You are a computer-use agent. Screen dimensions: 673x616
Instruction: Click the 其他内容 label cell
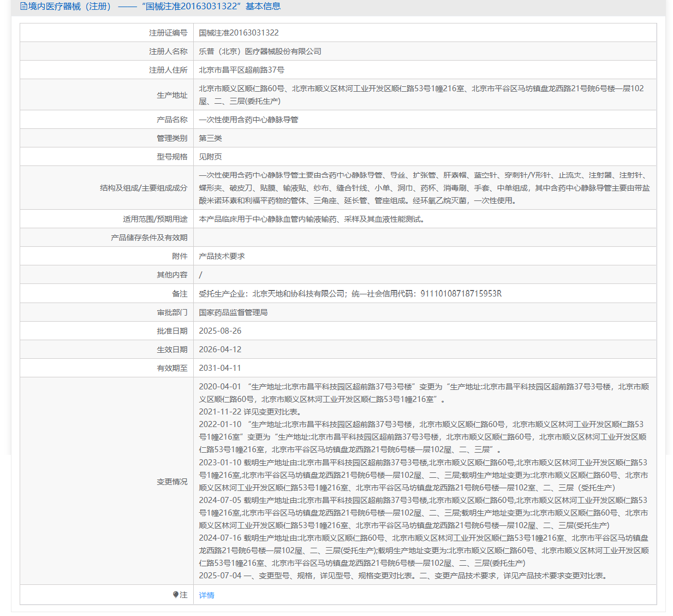[x=107, y=275]
